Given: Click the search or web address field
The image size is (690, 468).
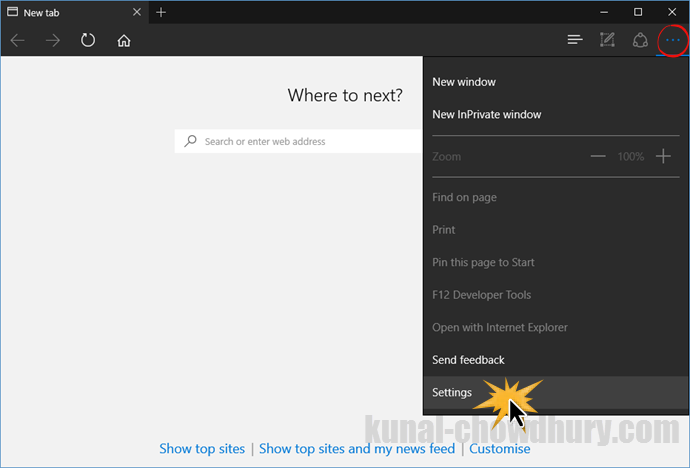Looking at the screenshot, I should click(299, 141).
